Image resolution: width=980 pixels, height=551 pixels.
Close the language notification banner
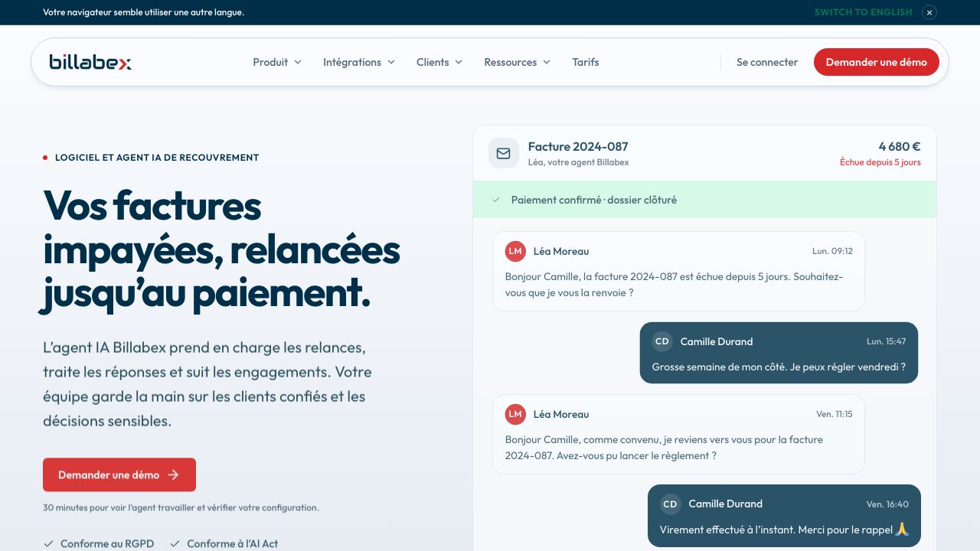[x=929, y=12]
